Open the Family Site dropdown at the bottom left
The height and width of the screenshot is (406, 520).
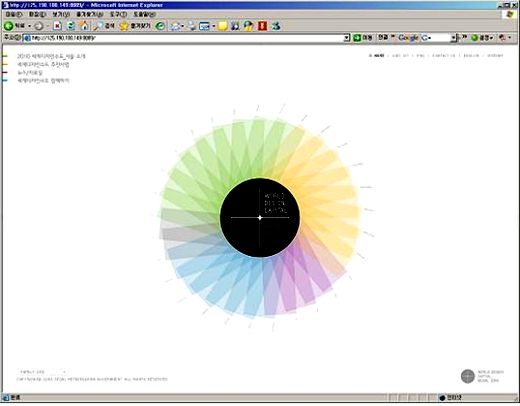(x=42, y=372)
